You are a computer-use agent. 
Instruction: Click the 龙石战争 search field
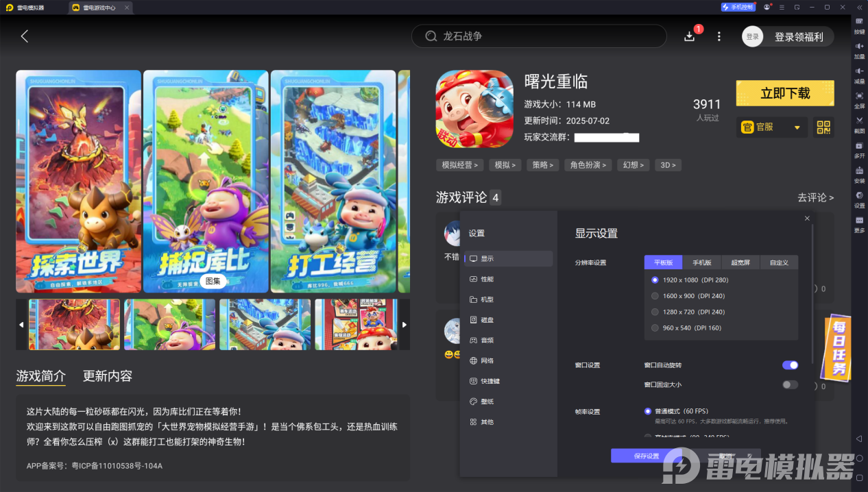539,36
